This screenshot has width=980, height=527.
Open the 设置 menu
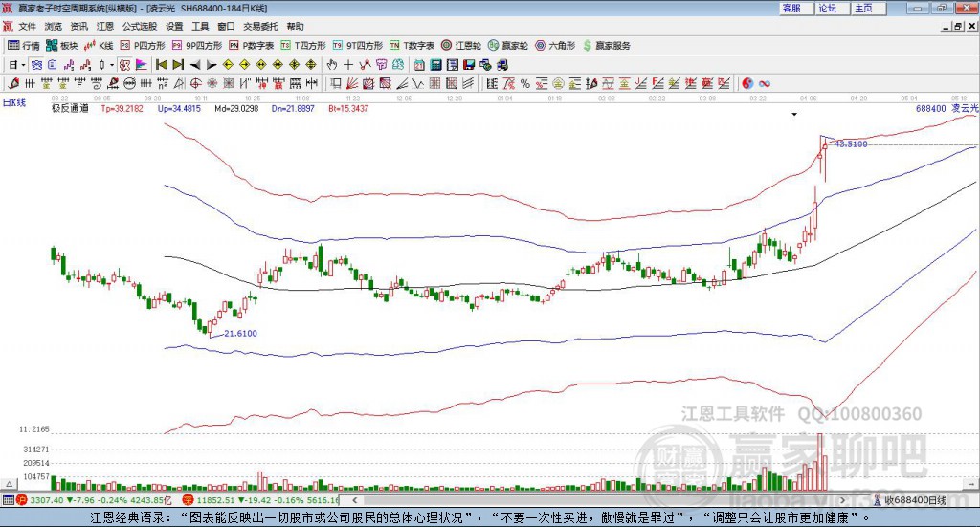(x=174, y=26)
